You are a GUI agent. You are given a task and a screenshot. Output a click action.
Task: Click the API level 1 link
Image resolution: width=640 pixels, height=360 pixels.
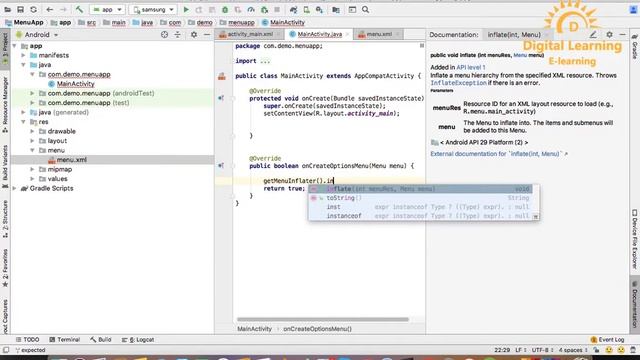click(x=471, y=67)
